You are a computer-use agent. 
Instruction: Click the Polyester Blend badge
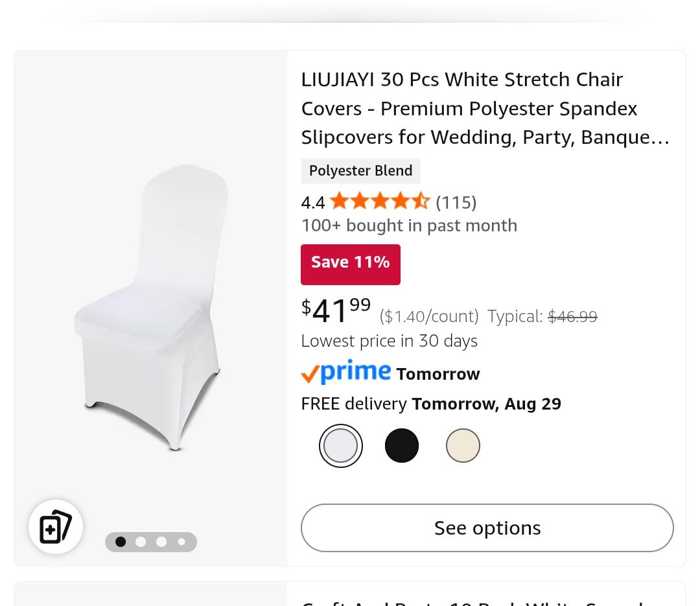360,170
